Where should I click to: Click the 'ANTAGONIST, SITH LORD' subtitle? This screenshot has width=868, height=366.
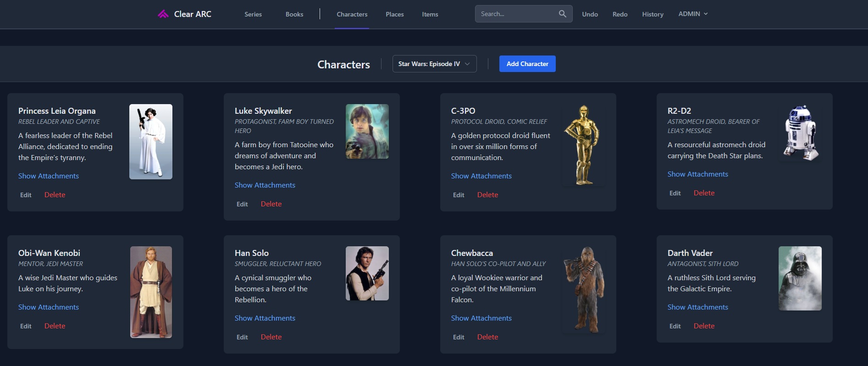click(x=703, y=264)
